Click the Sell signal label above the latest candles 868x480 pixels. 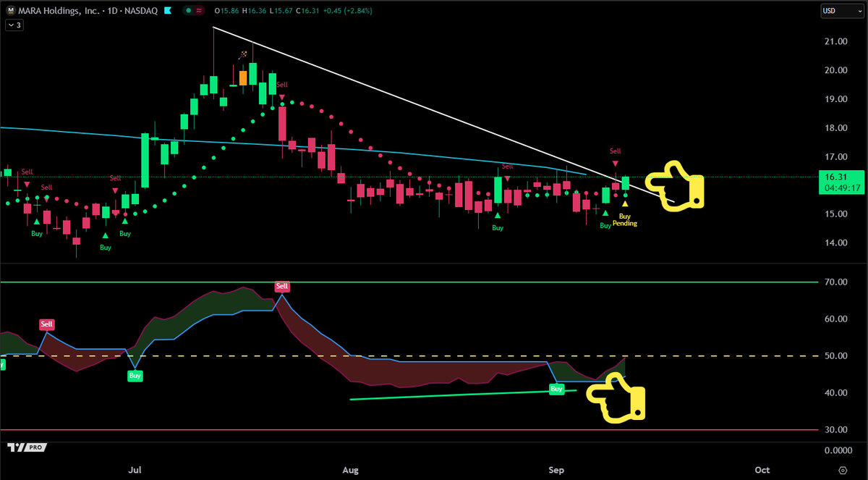[615, 151]
